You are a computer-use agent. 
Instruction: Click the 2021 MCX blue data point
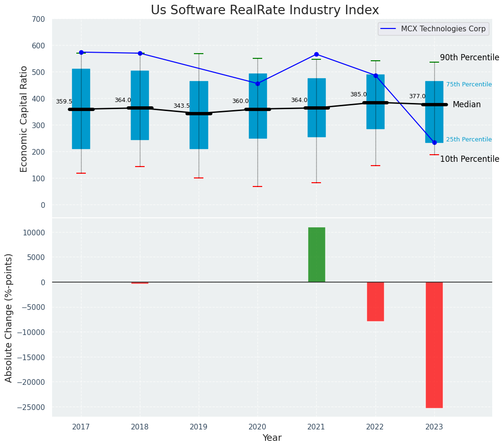click(316, 55)
